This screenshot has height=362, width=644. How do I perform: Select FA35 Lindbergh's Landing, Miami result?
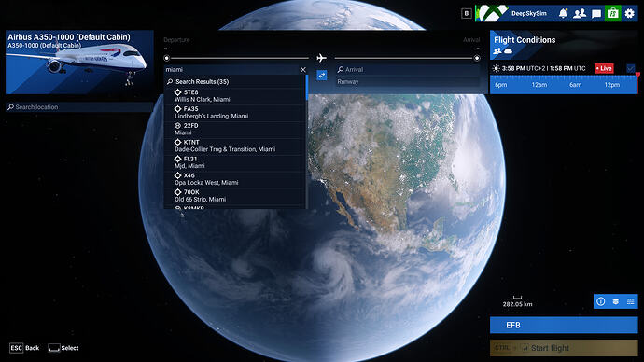(235, 113)
